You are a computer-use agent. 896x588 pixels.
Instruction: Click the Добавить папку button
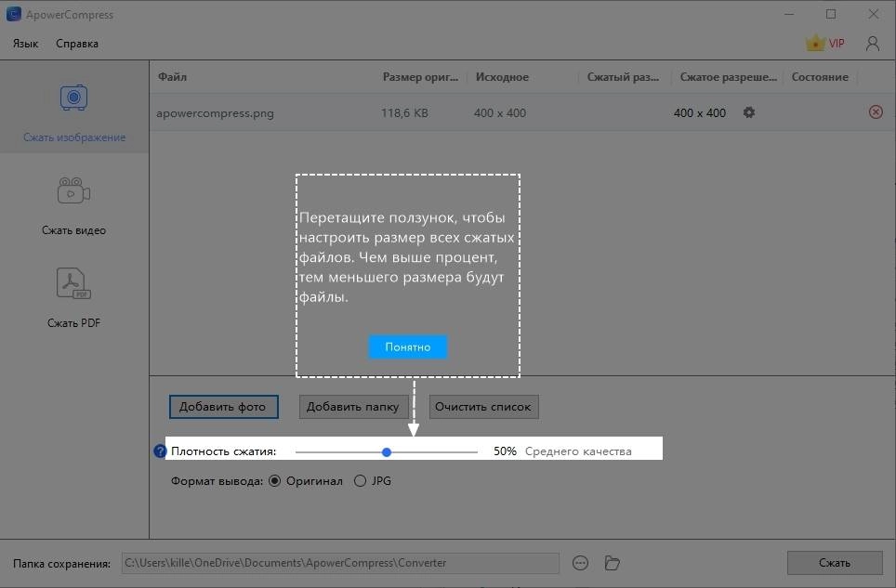tap(353, 407)
